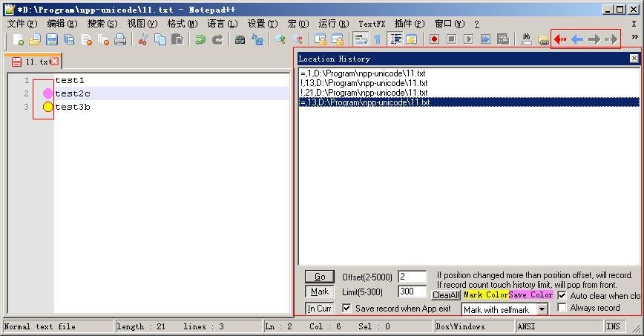Viewport: 644px width, 336px height.
Task: Toggle Auto clear when close checkbox
Action: click(562, 295)
